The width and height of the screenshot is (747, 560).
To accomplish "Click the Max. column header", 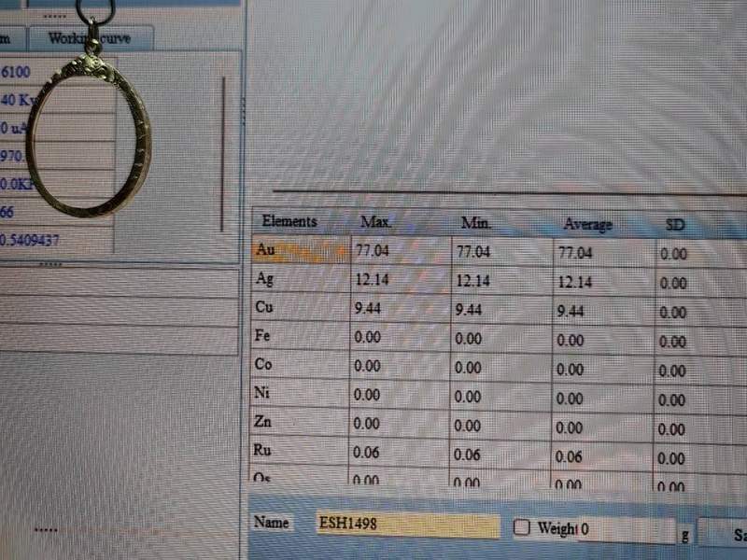I will coord(377,223).
